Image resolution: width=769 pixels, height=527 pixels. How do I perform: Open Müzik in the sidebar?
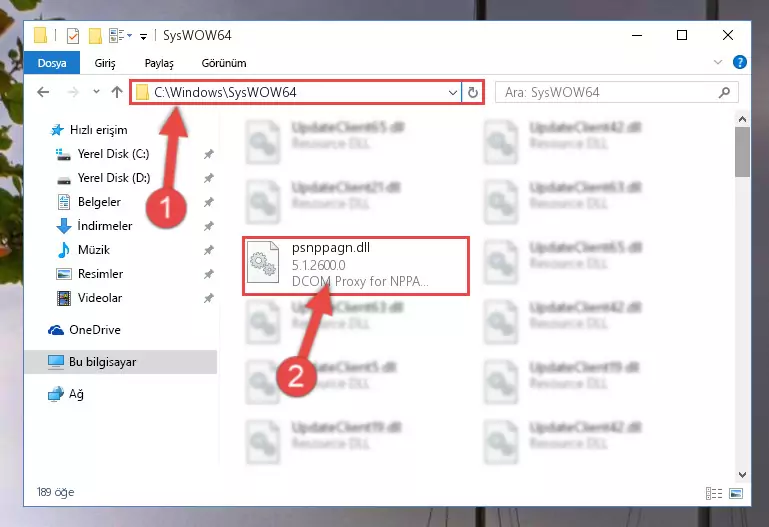tap(83, 250)
